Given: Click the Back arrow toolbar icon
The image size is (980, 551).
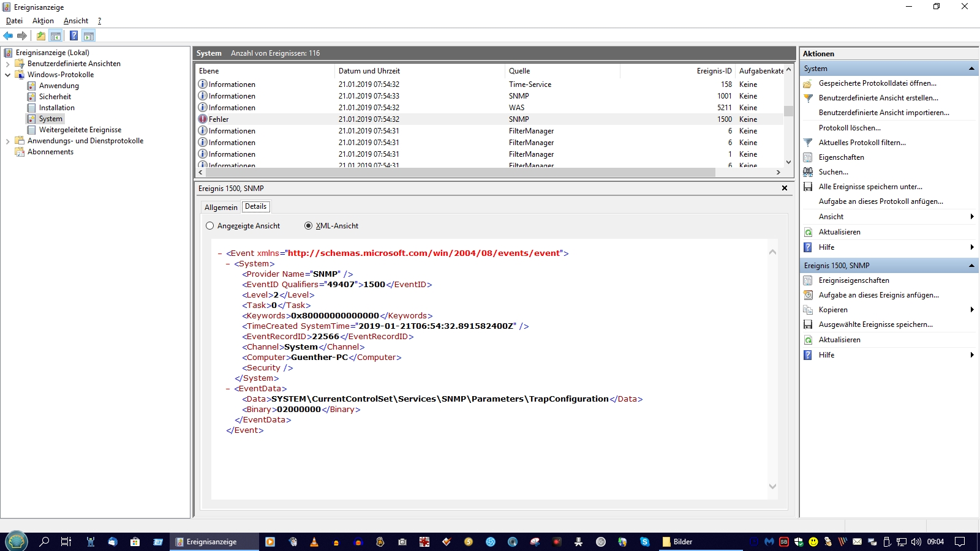Looking at the screenshot, I should 8,36.
